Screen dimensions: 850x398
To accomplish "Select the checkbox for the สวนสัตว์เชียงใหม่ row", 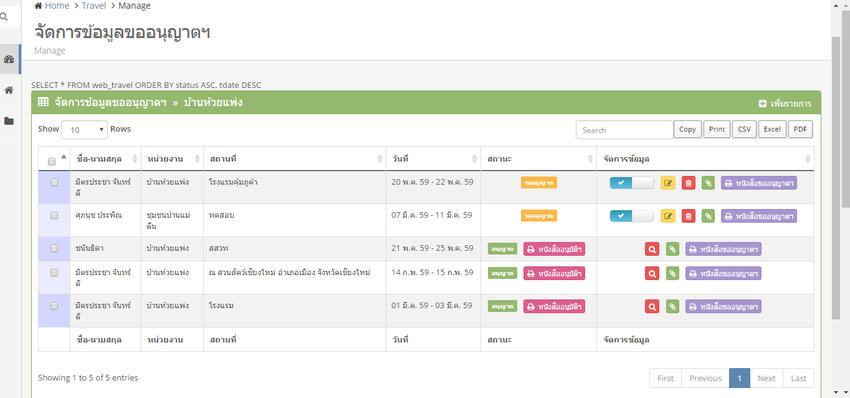I will (54, 272).
